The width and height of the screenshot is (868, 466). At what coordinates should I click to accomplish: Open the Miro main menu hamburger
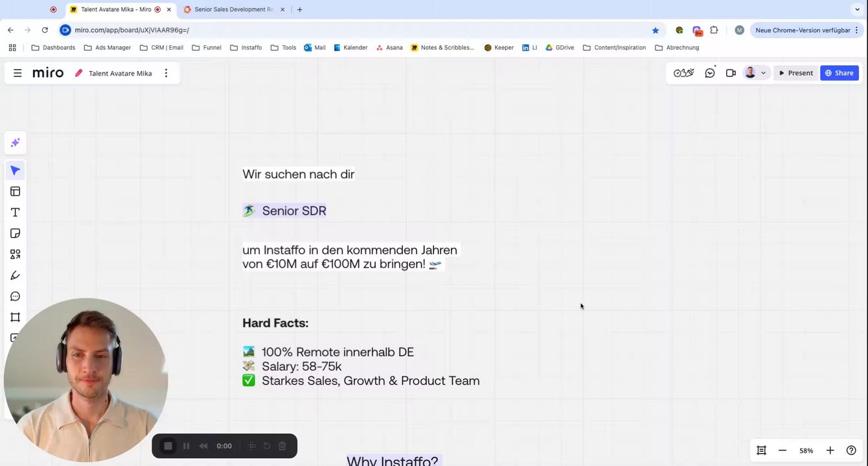[x=17, y=73]
